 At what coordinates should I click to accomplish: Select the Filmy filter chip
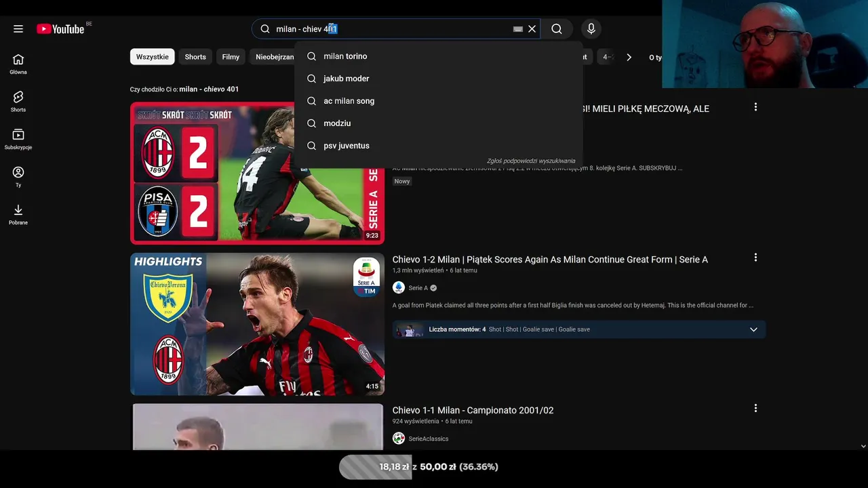pyautogui.click(x=231, y=57)
